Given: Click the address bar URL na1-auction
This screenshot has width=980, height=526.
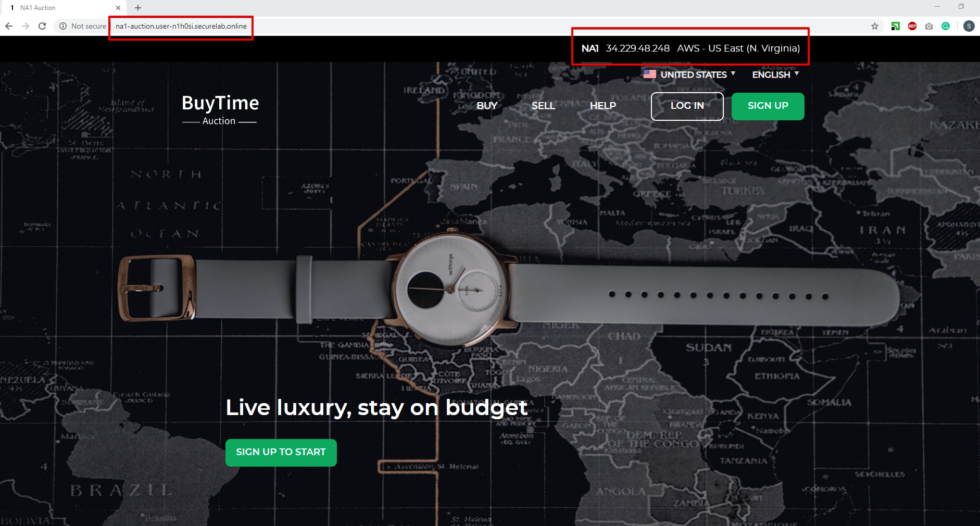Looking at the screenshot, I should click(x=181, y=26).
